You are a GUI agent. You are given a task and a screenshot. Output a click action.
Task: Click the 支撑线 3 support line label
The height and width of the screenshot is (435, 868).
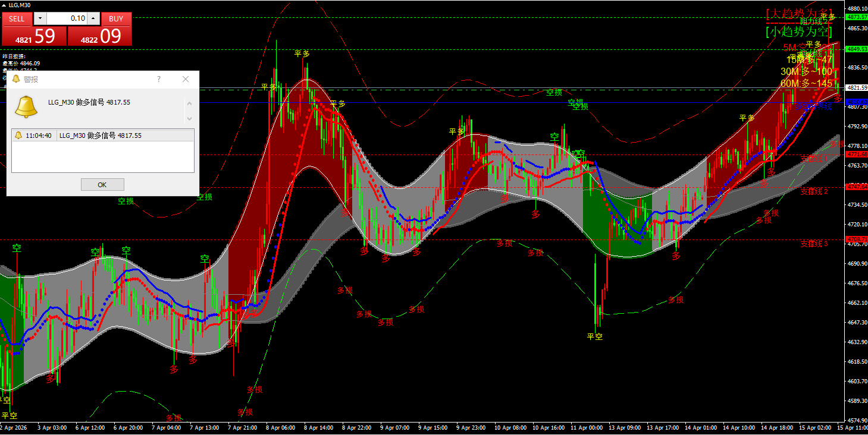pos(814,244)
